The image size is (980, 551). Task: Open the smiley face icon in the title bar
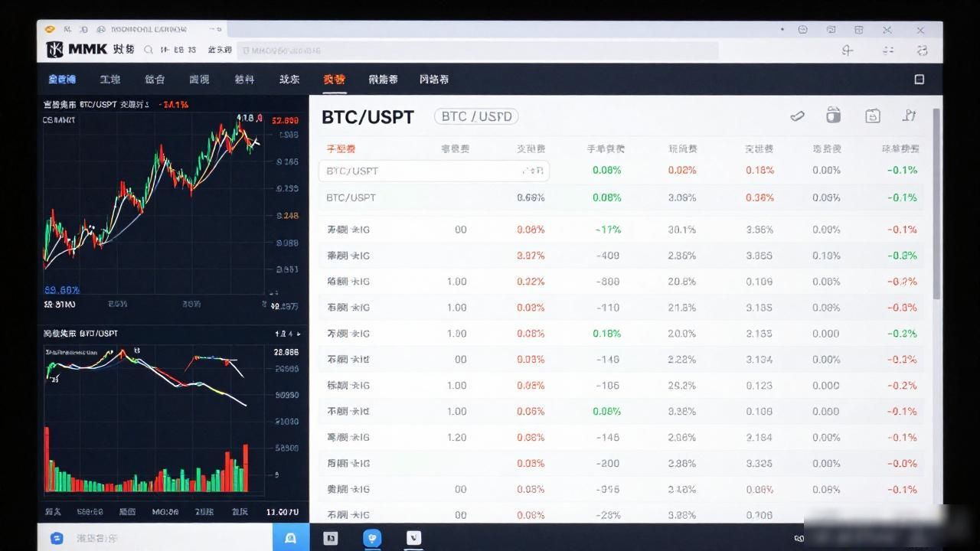coord(802,30)
